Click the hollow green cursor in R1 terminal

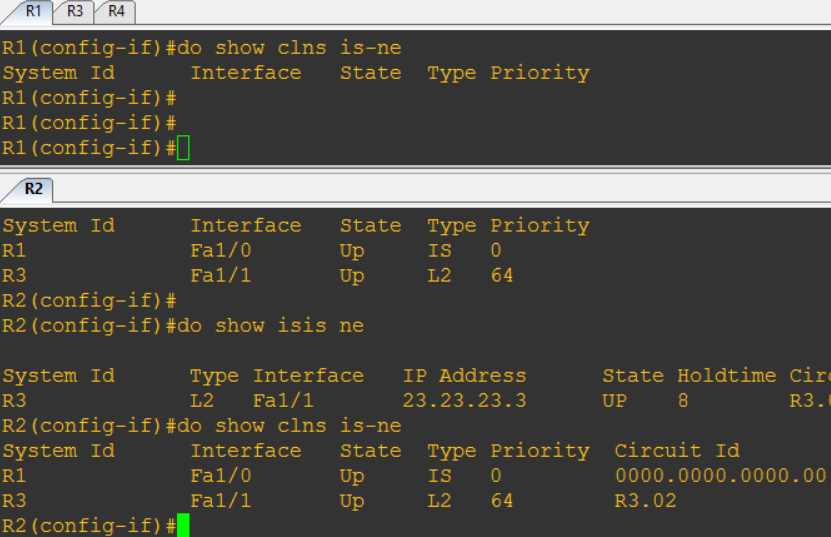tap(183, 149)
